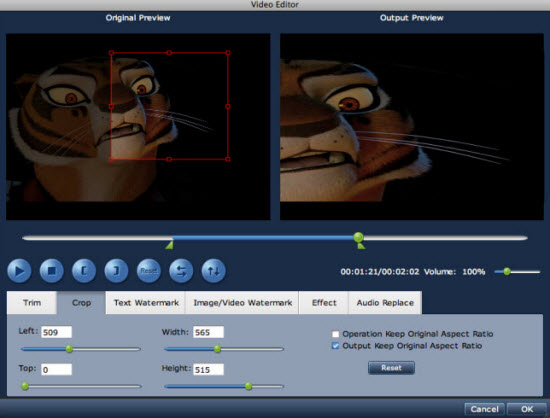
Task: Flip video vertically with the up-down arrows icon
Action: (213, 271)
